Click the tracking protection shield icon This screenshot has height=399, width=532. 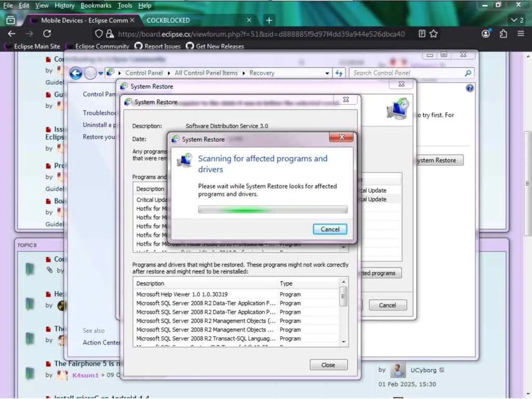click(x=99, y=34)
